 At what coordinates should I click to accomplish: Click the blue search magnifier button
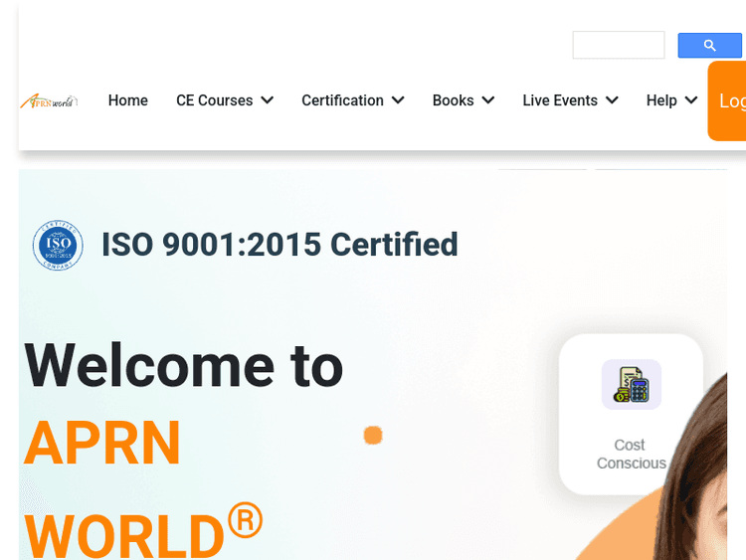tap(709, 45)
